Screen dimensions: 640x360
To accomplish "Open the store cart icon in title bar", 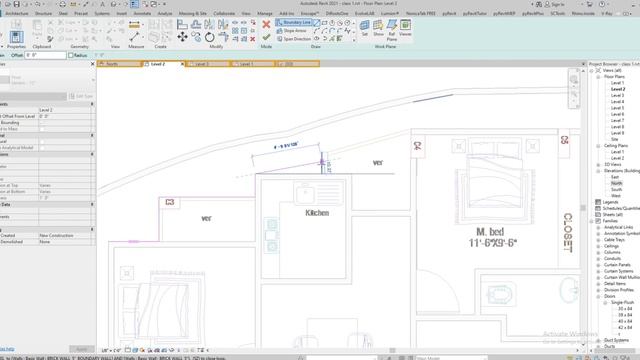I will [x=589, y=4].
